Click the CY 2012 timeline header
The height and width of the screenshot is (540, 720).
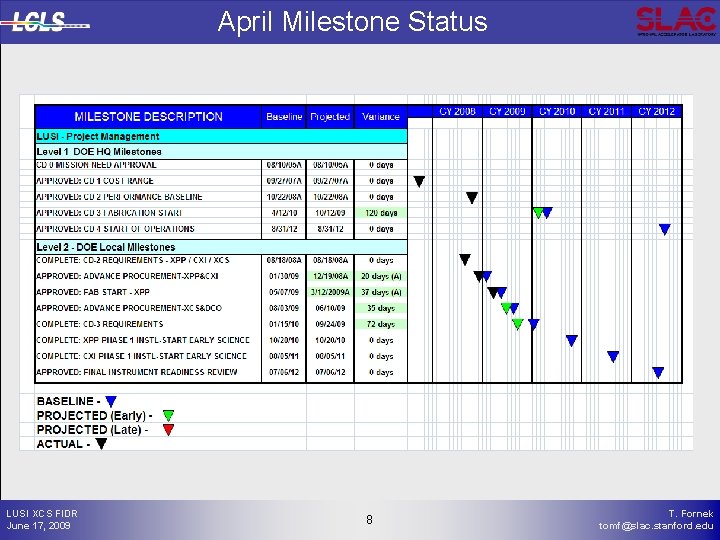[x=657, y=111]
